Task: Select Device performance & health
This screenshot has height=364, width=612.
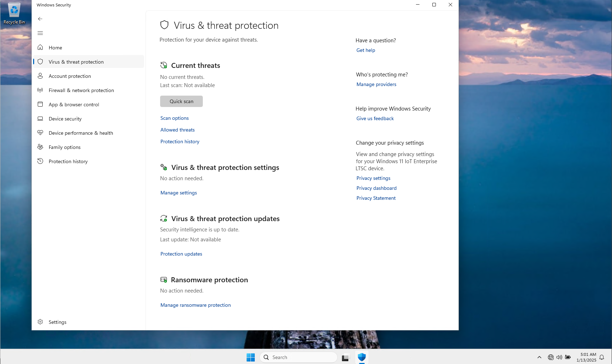Action: point(89,133)
